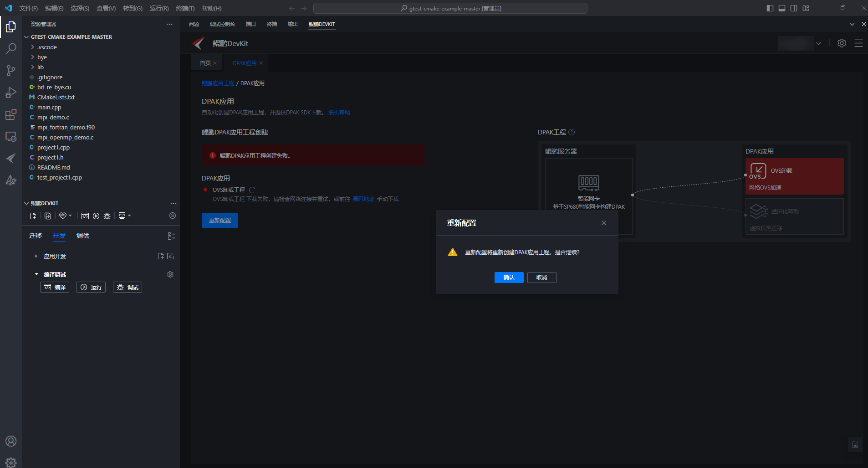Click run icon in DevKit toolbar
Screen dimensions: 868x468
pos(96,216)
